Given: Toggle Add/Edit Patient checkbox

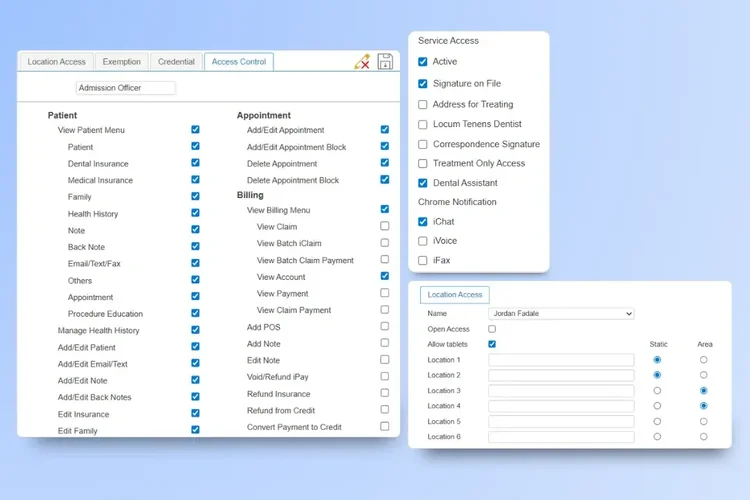Looking at the screenshot, I should (195, 346).
